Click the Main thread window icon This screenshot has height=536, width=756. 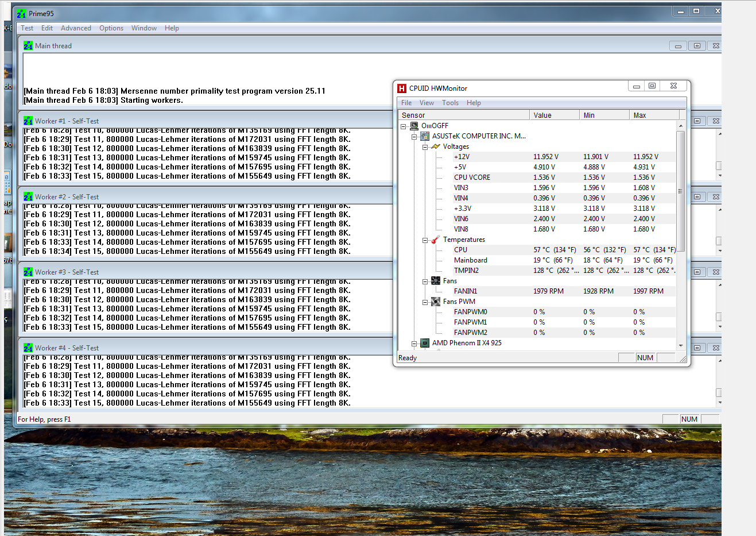[28, 45]
